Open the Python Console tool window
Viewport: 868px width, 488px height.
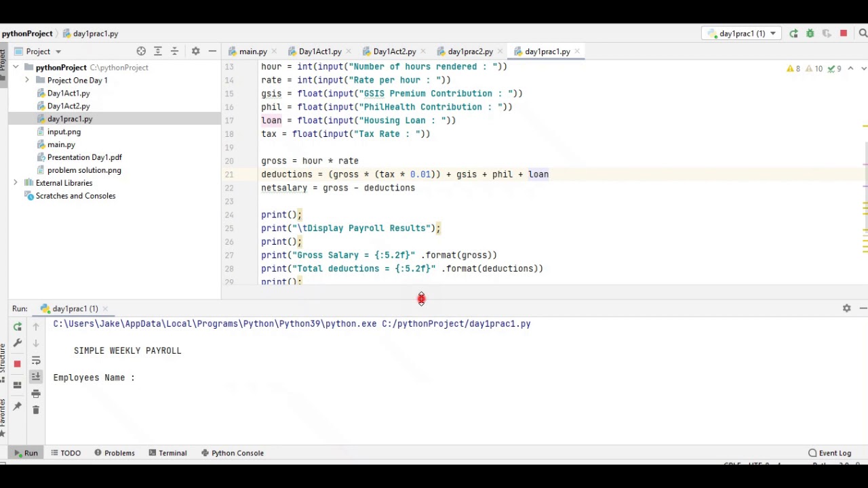click(233, 453)
